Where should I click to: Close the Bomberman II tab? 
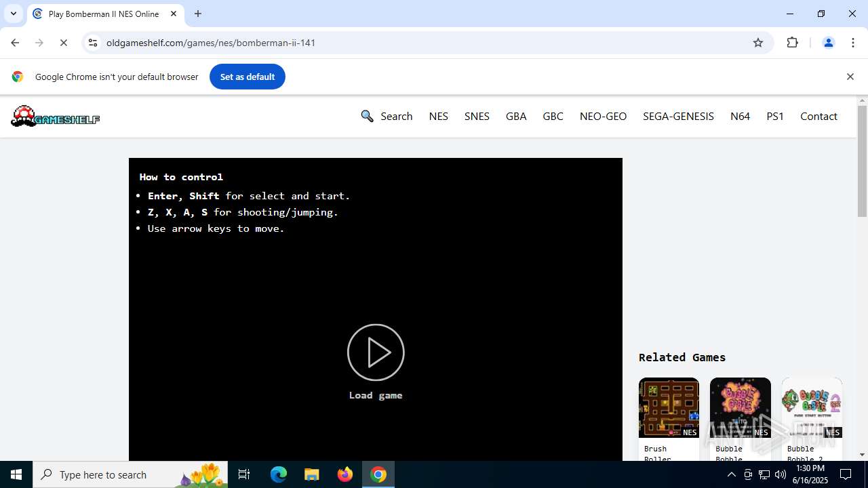174,14
